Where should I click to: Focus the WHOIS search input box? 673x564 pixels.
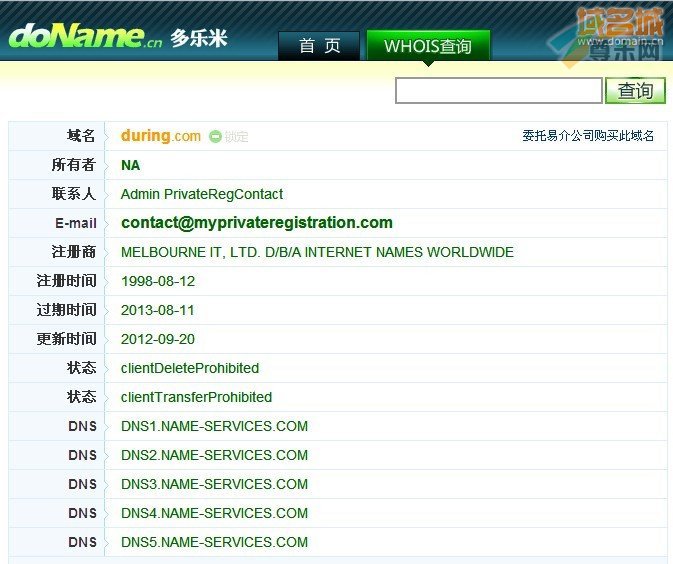point(499,91)
